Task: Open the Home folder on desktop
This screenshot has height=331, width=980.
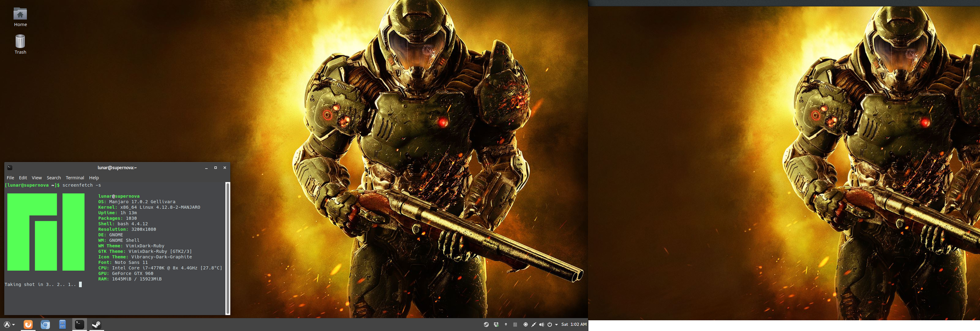Action: pyautogui.click(x=20, y=17)
